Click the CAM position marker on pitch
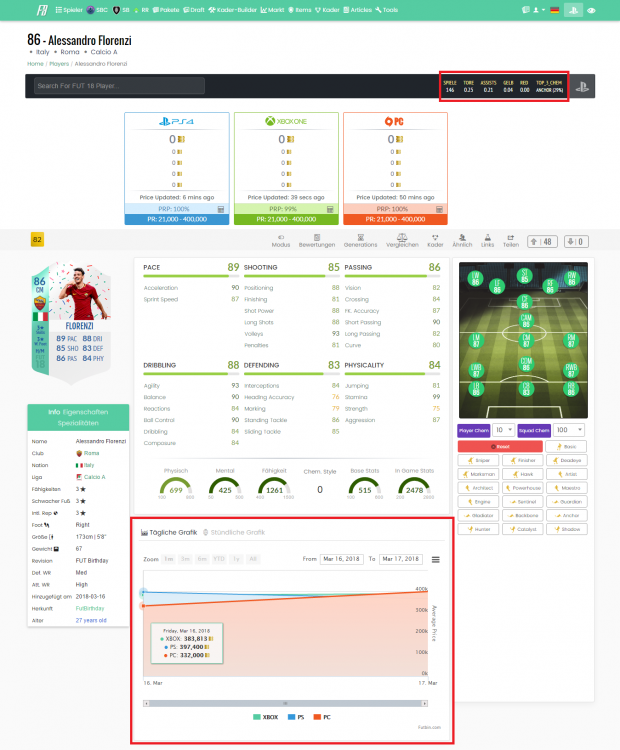The height and width of the screenshot is (750, 620). tap(526, 320)
